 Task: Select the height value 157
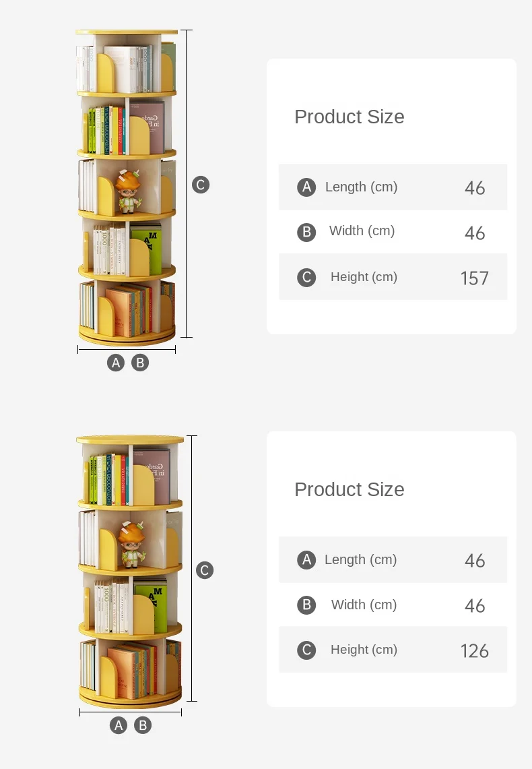[x=474, y=278]
